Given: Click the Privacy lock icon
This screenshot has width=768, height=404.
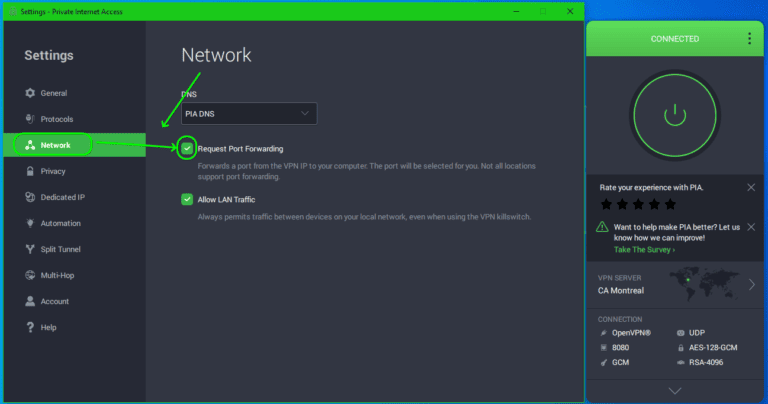Looking at the screenshot, I should pos(31,171).
